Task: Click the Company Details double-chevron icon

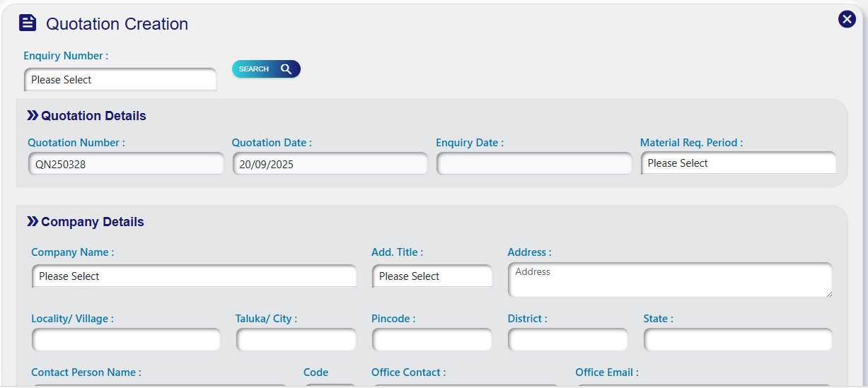Action: (33, 221)
